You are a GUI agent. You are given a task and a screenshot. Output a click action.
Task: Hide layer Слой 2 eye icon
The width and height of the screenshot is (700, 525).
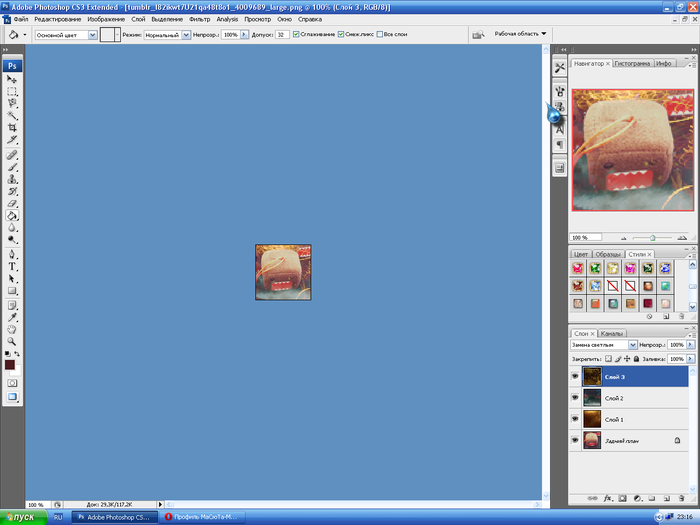click(x=575, y=397)
